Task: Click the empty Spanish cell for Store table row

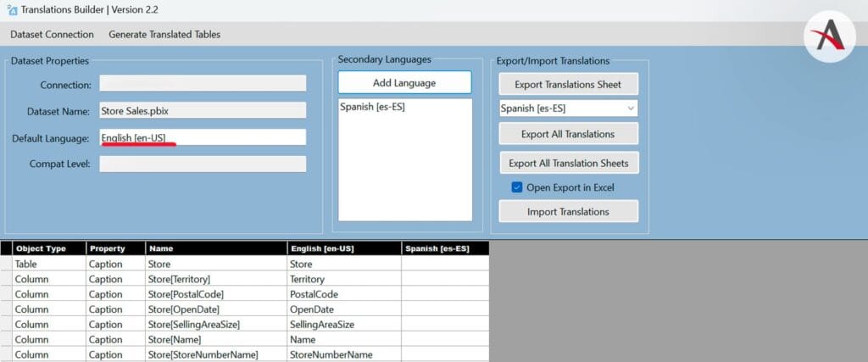Action: (x=445, y=265)
